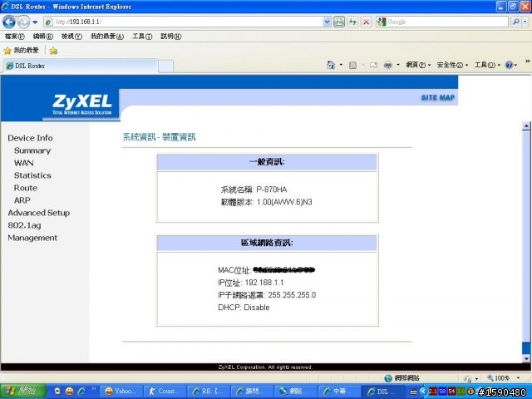The width and height of the screenshot is (532, 399).
Task: Click the magnifier search button
Action: click(515, 22)
